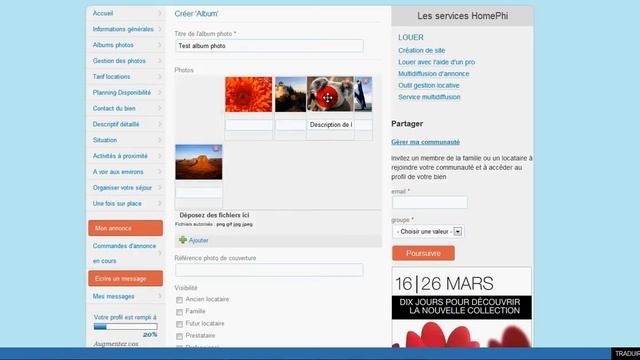
Task: Click the LOUER heading link
Action: (411, 38)
